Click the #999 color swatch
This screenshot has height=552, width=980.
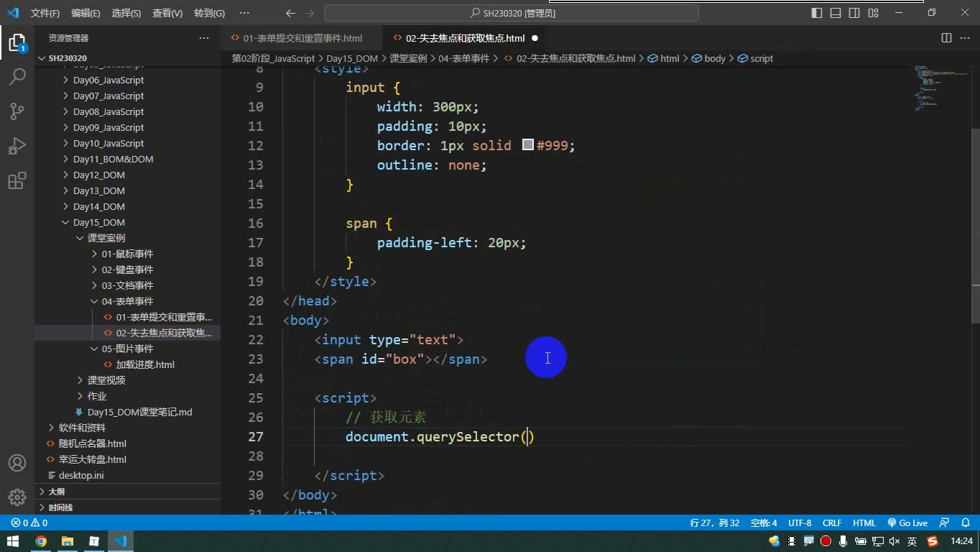point(528,145)
